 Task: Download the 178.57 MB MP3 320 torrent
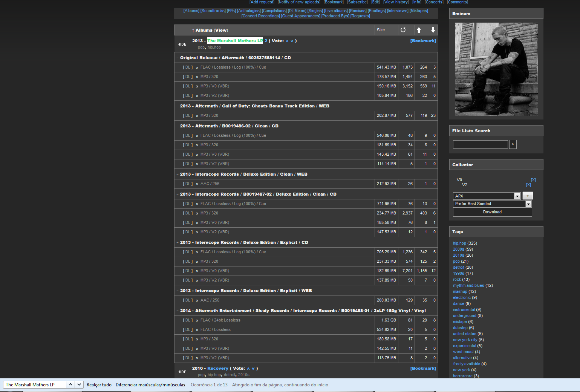point(188,77)
